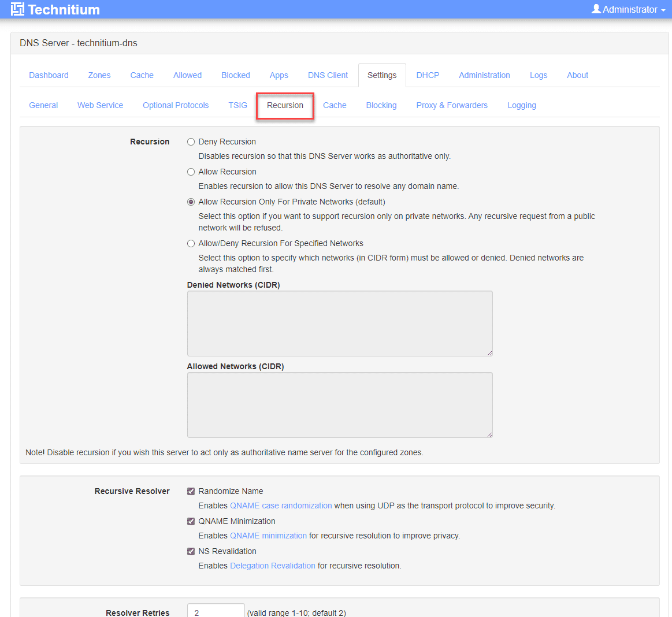This screenshot has width=672, height=617.
Task: Select the Recursion settings sub-tab
Action: coord(285,105)
